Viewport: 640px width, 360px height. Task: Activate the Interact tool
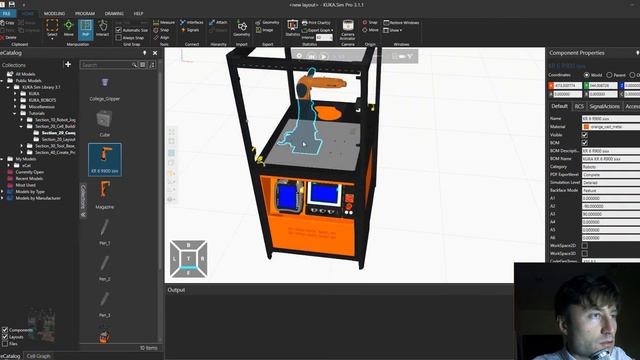tap(102, 28)
